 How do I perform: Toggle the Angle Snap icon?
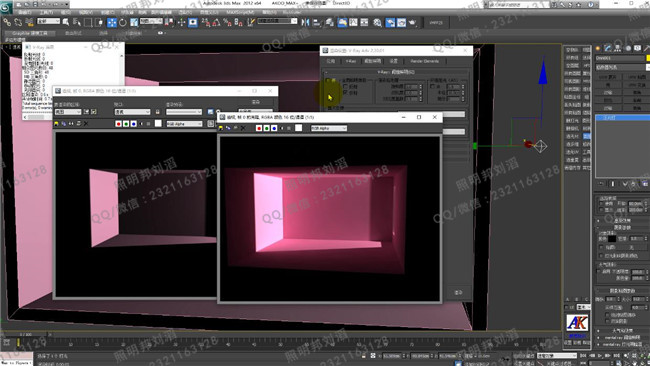(216, 22)
